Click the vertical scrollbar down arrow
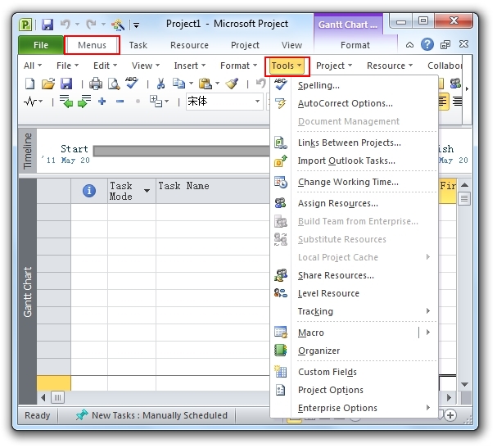 point(464,384)
